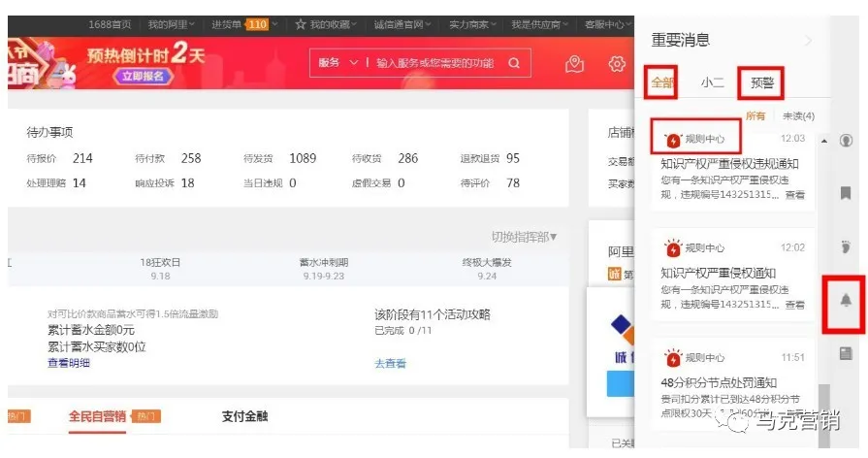The width and height of the screenshot is (868, 458).
Task: Open 待报价 214 item
Action: point(59,158)
